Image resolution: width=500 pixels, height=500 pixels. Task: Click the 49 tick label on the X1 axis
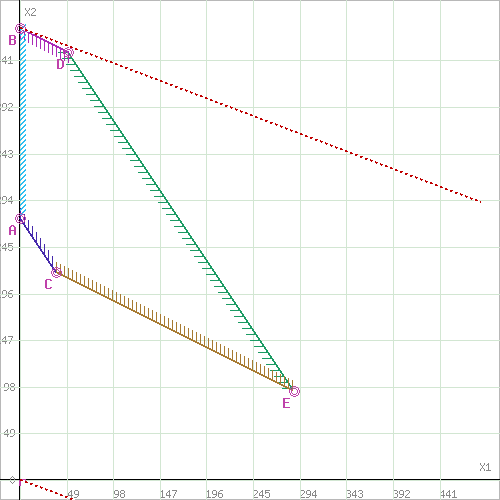pos(73,494)
